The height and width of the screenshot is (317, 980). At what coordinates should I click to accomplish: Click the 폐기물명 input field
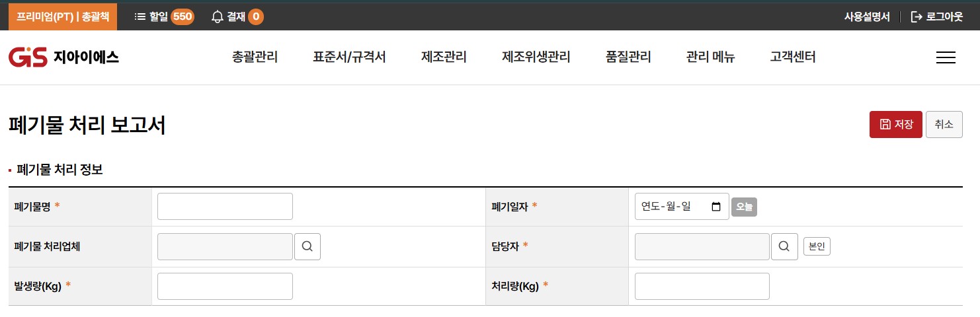tap(225, 207)
